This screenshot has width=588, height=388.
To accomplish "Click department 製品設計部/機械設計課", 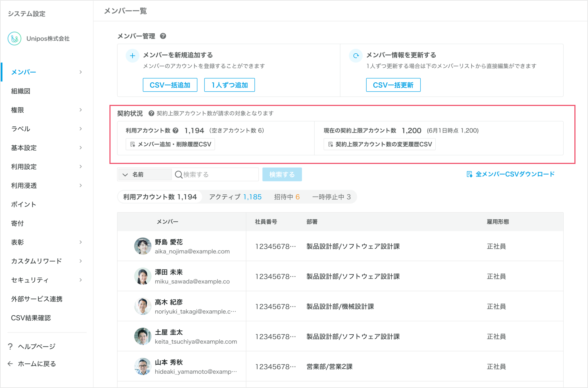I will (340, 306).
